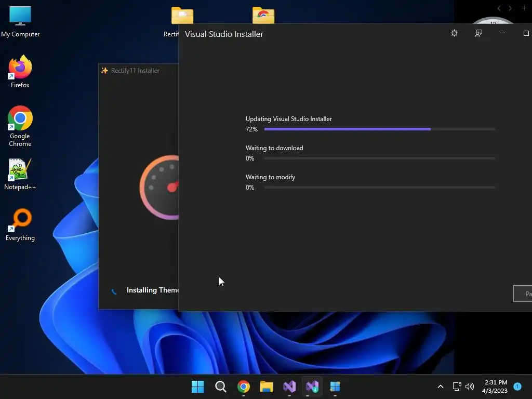Select the Firefox desktop shortcut
Viewport: 532px width, 399px height.
tap(20, 72)
